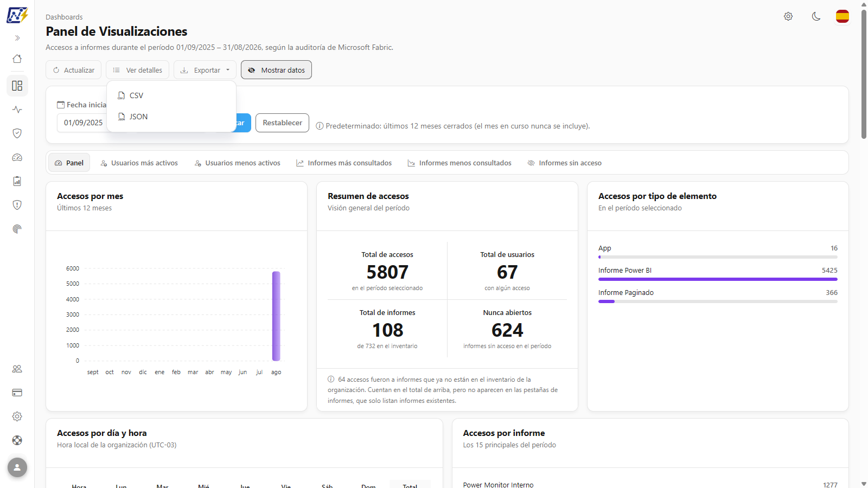868x488 pixels.
Task: Open Informes menos consultados tab
Action: [x=459, y=163]
